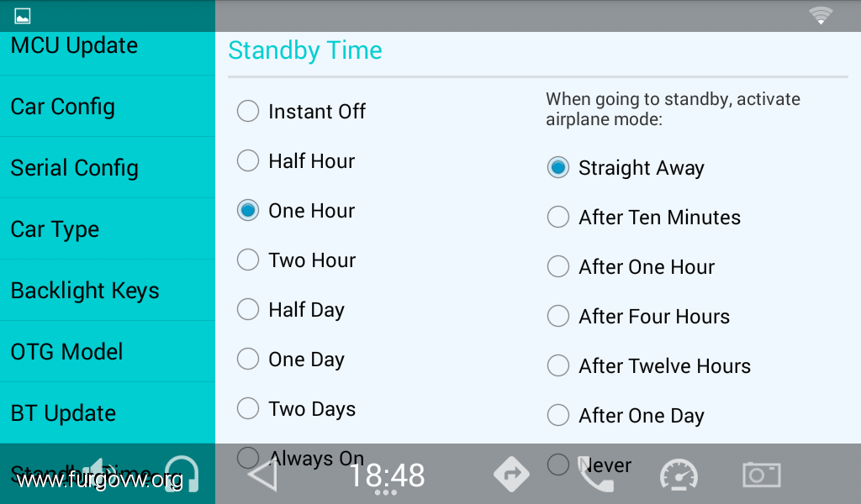Tap the speaker volume icon
Screen dimensions: 861x504
coord(102,474)
